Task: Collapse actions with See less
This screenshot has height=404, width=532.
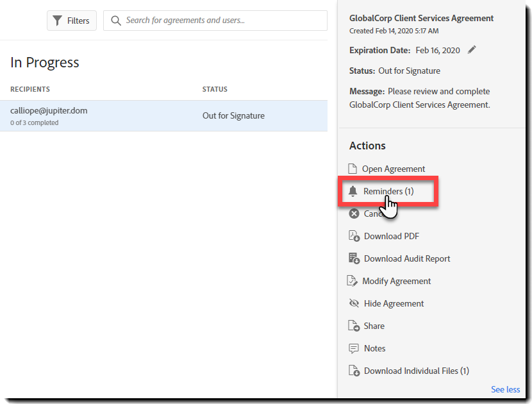Action: point(505,389)
